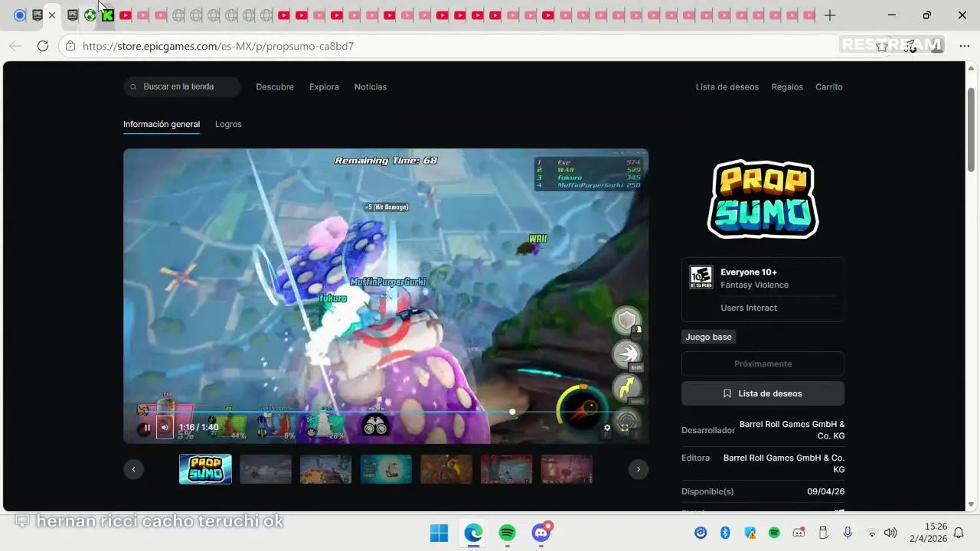Switch to the first Epic Games tab
This screenshot has width=980, height=551.
[x=37, y=15]
